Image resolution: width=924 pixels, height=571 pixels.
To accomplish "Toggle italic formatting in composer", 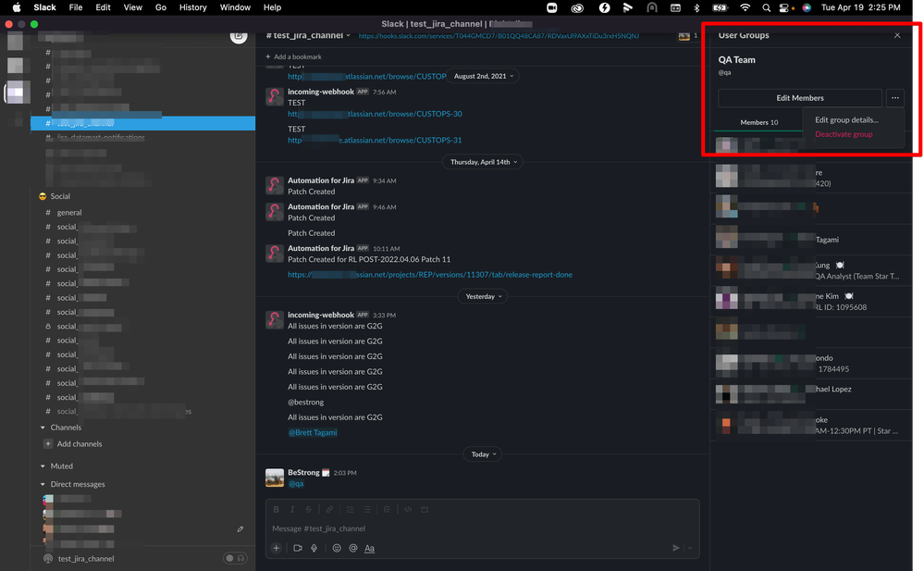I will point(291,510).
